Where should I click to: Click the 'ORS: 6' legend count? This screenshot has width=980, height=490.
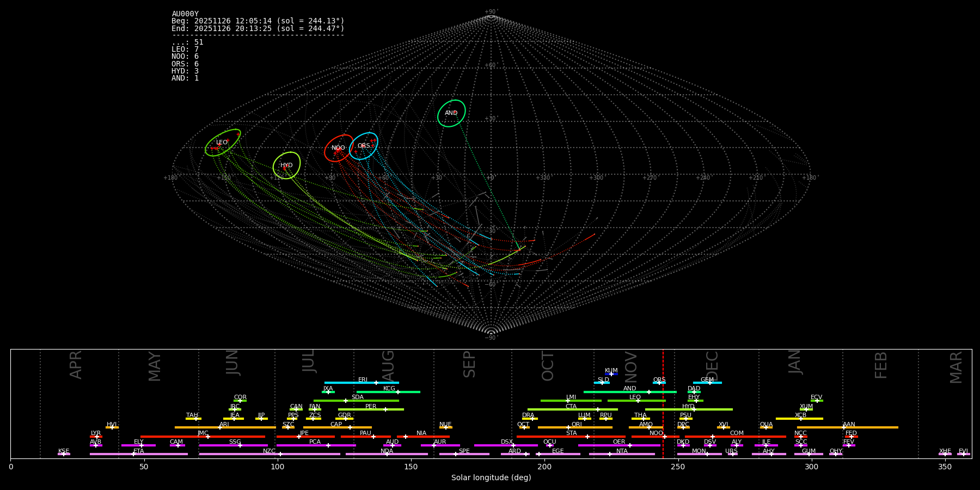(185, 64)
